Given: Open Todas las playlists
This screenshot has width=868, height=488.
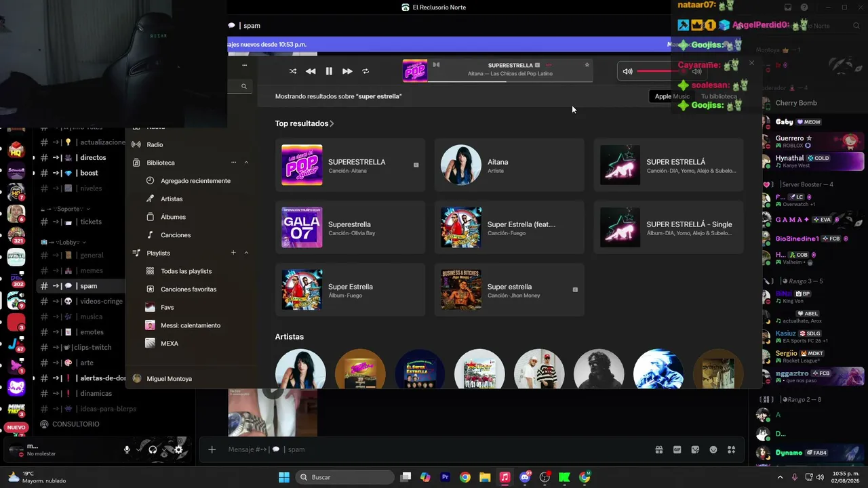Looking at the screenshot, I should [x=186, y=271].
